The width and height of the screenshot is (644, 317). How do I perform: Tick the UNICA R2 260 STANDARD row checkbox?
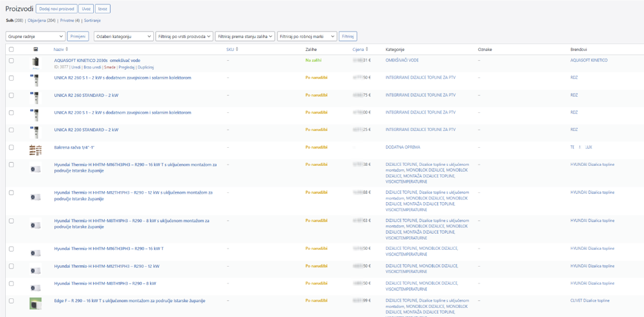pyautogui.click(x=11, y=95)
